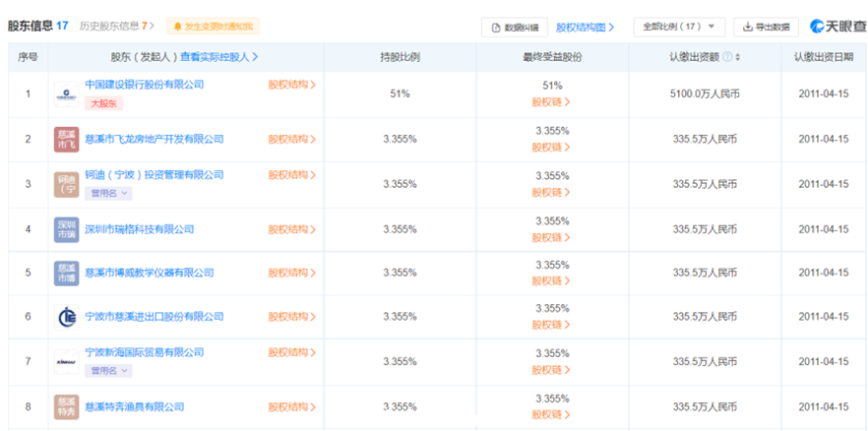Open 深圳市瑞格科技有限公司 company link
The image size is (868, 431).
coord(140,229)
